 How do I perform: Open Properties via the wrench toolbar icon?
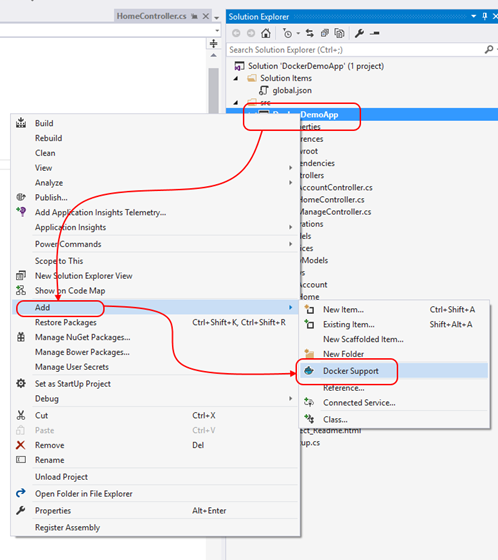click(x=359, y=33)
